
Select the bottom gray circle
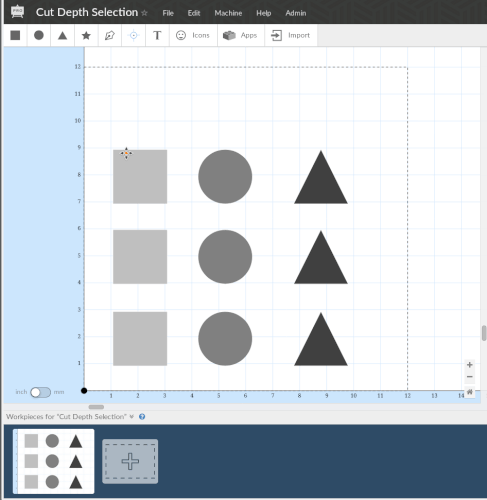225,339
